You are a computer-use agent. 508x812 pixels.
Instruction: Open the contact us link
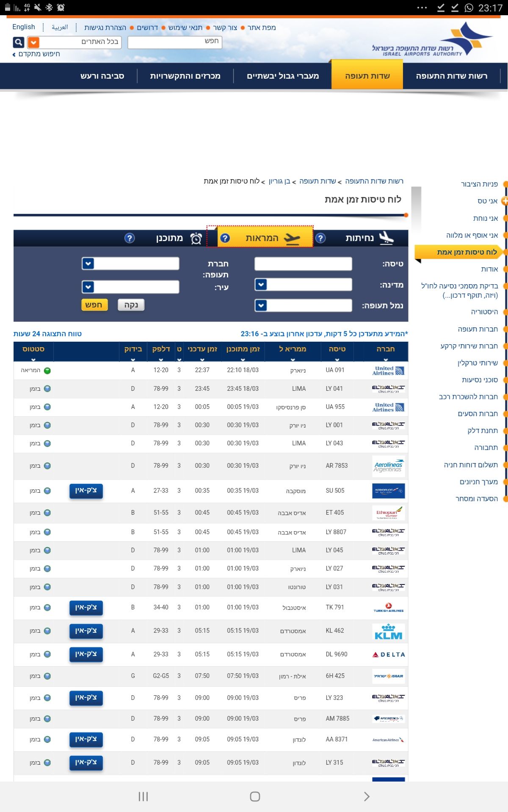[225, 27]
